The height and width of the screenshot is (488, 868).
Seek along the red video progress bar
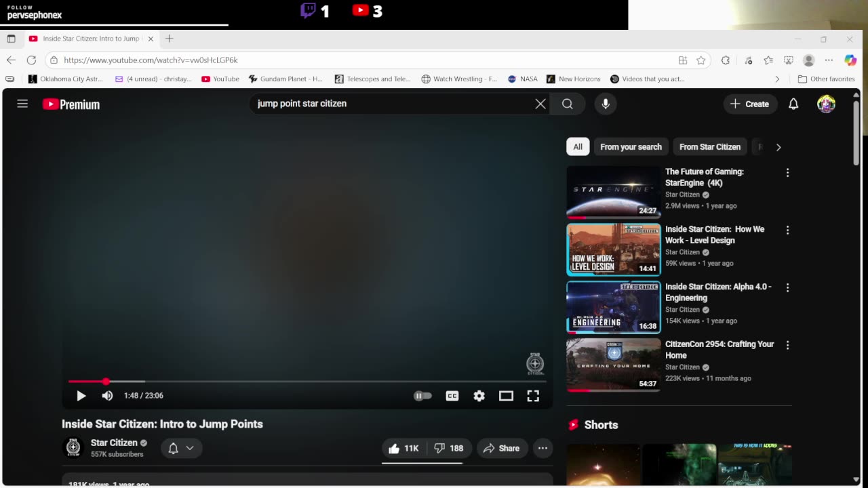(307, 382)
